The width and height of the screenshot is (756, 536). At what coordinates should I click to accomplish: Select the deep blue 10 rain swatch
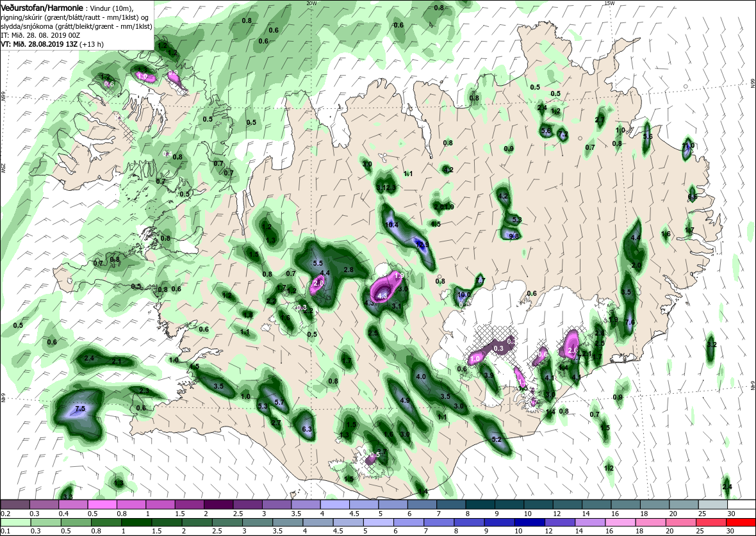pos(529,523)
